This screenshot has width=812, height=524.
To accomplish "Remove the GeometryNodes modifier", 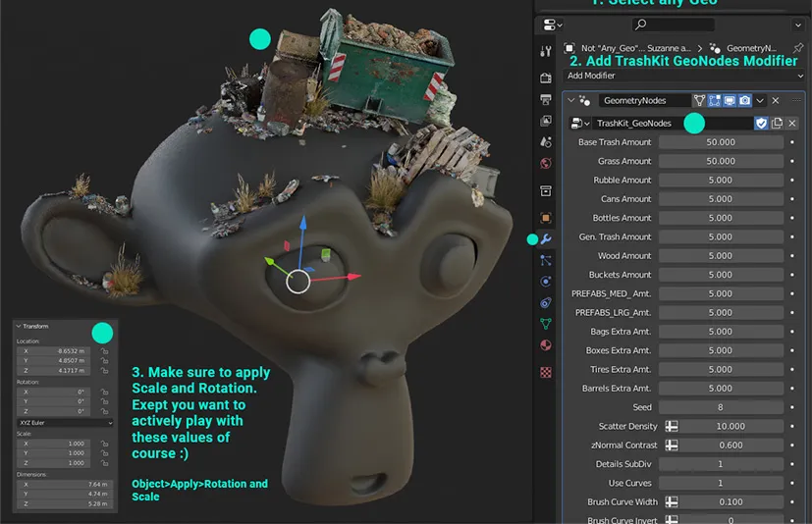I will 776,100.
